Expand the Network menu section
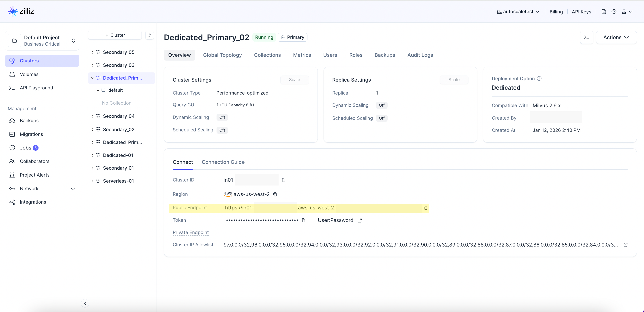Image resolution: width=644 pixels, height=312 pixels. (73, 188)
